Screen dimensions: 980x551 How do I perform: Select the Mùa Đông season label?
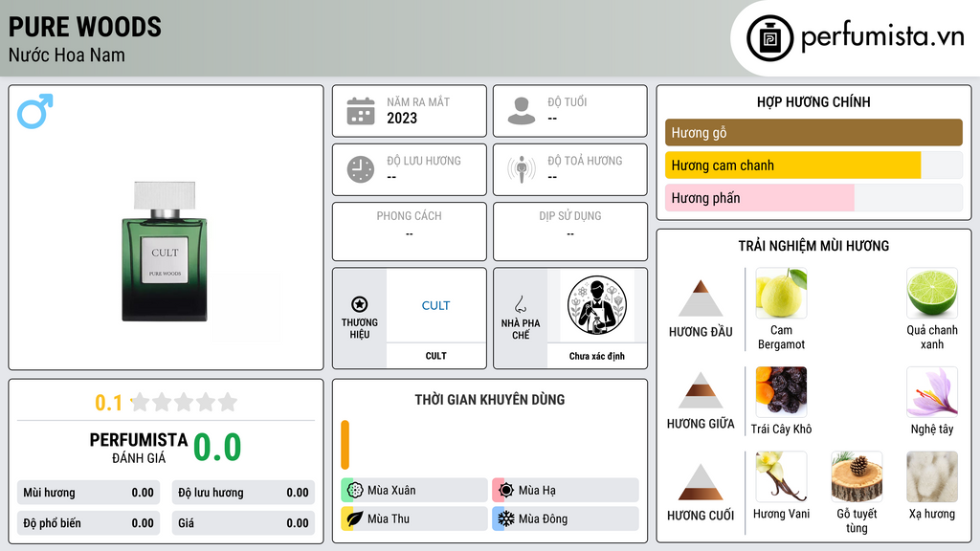click(544, 518)
